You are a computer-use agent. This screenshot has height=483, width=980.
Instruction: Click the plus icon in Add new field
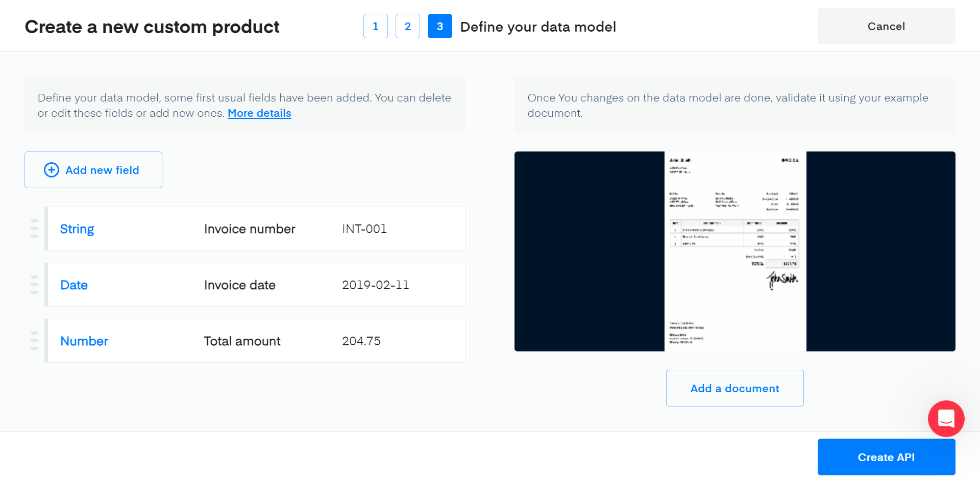[52, 170]
